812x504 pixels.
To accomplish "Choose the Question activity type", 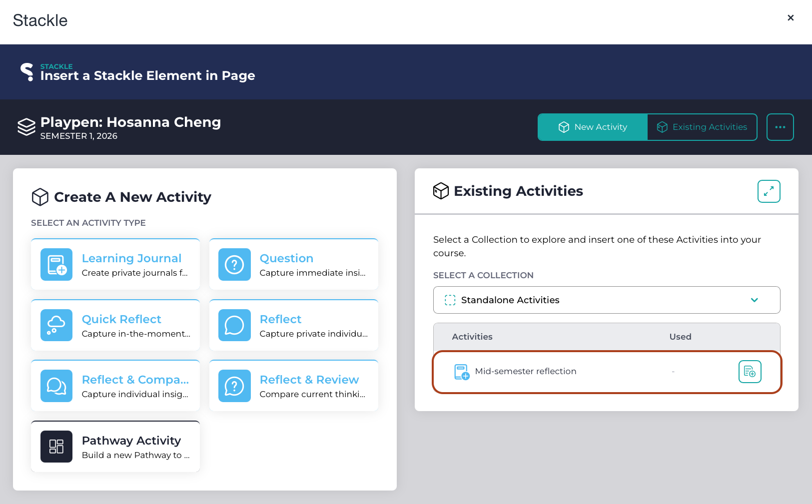I will (x=293, y=264).
